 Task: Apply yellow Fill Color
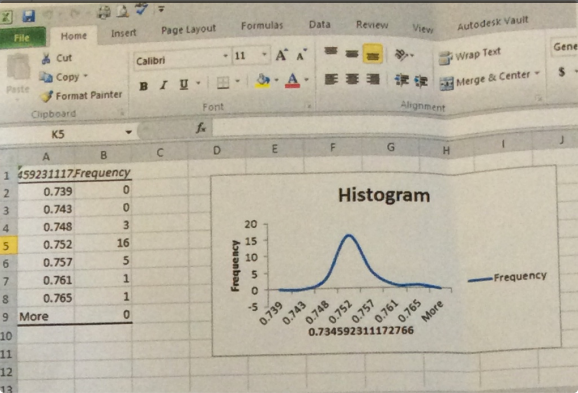[x=262, y=81]
